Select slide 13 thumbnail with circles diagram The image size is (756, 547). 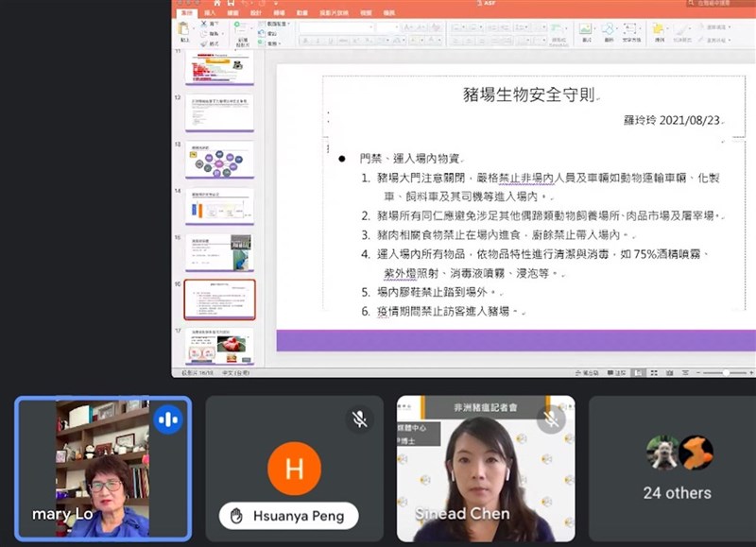[x=219, y=160]
